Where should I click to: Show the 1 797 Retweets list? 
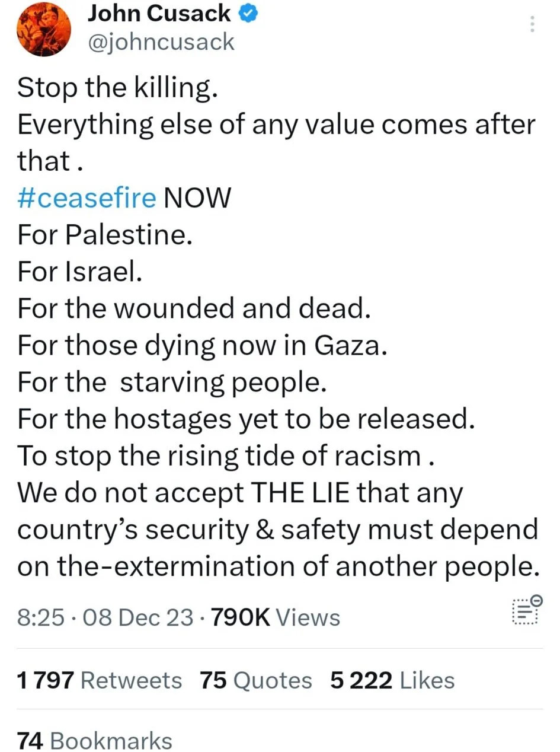(100, 680)
